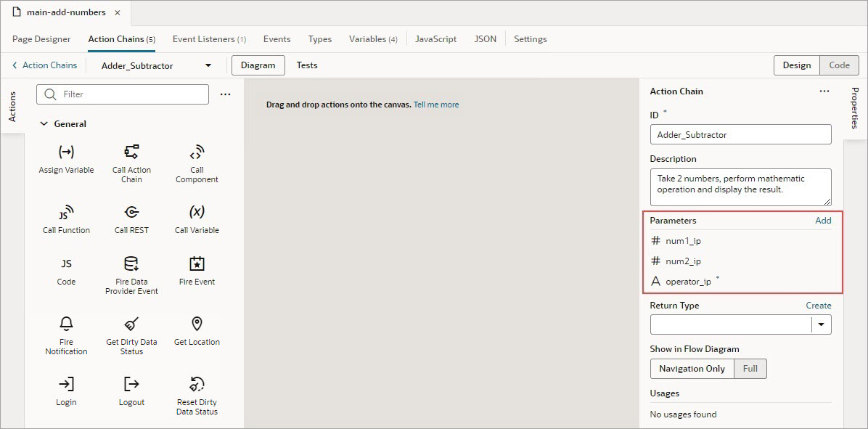
Task: Open the Events tab
Action: (277, 39)
